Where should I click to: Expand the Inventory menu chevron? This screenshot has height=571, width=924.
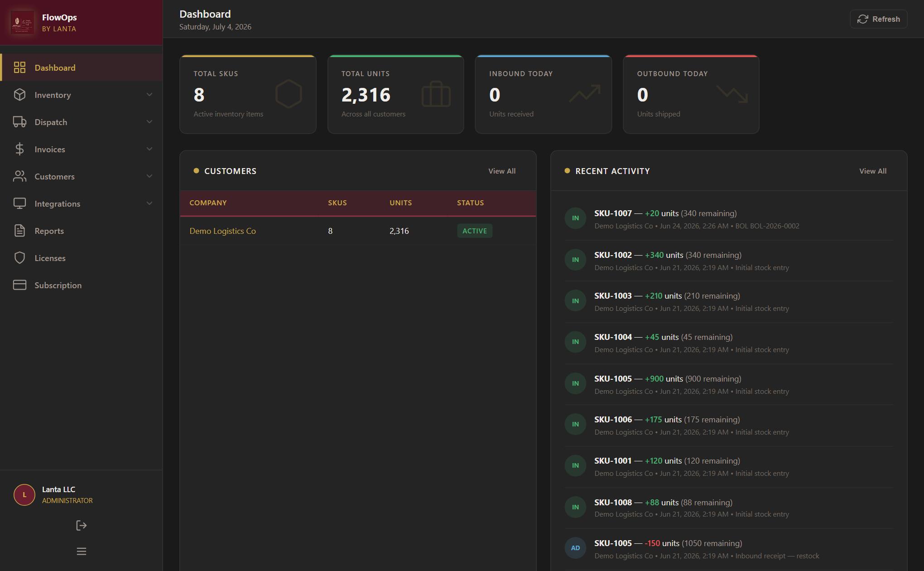pos(149,95)
